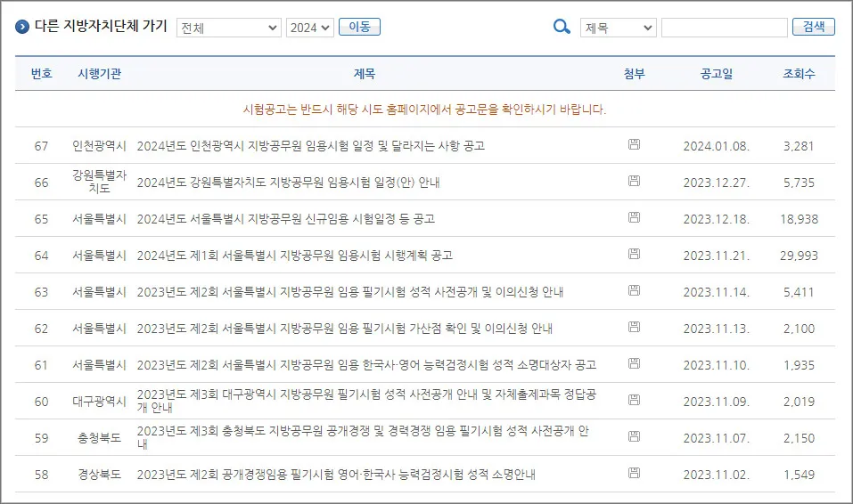Click the view count 18,938
The image size is (853, 504).
coord(799,219)
